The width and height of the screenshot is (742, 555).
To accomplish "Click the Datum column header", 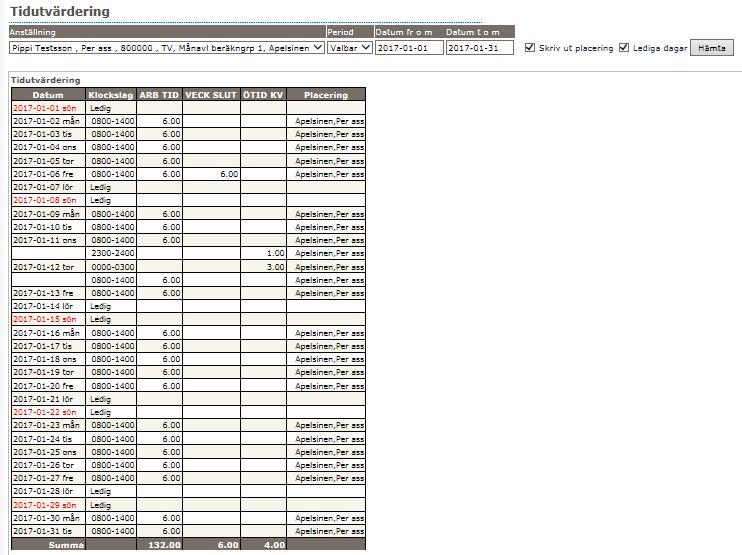I will 48,95.
